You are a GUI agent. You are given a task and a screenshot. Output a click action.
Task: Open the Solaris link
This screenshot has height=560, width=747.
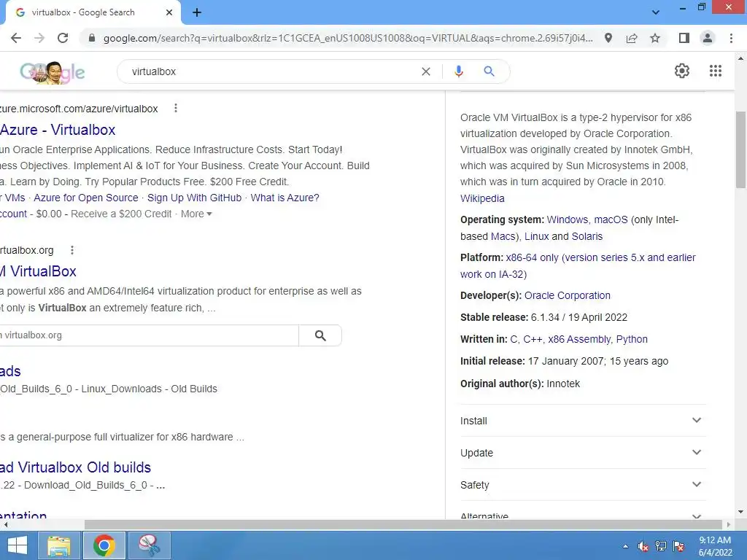point(587,236)
